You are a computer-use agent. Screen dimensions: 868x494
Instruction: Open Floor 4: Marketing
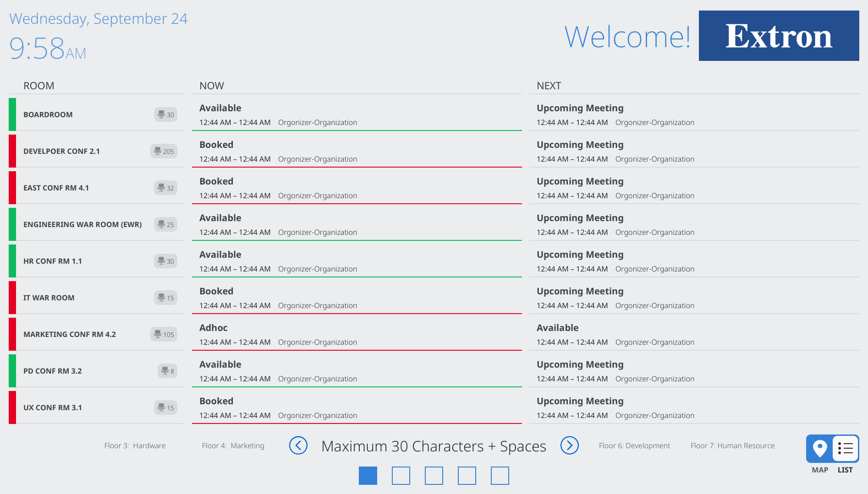pos(233,446)
